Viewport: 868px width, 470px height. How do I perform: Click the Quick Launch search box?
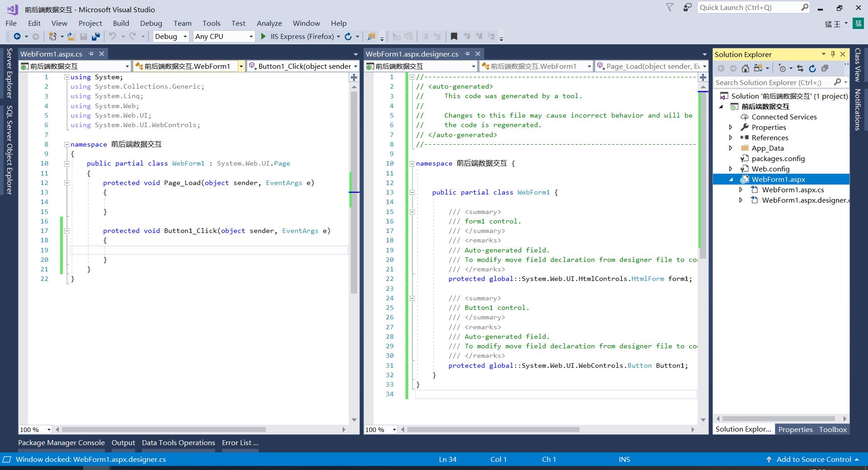754,7
